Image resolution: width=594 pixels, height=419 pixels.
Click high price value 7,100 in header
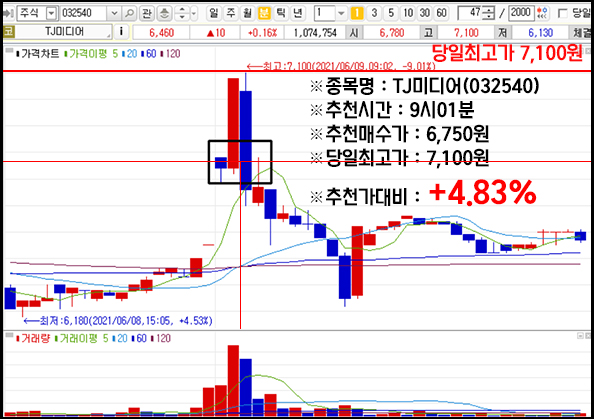click(466, 33)
